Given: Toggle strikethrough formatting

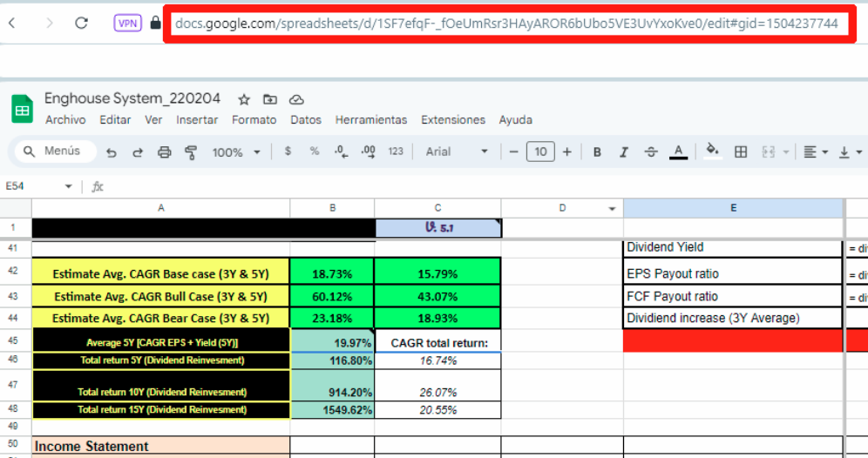Looking at the screenshot, I should 651,152.
